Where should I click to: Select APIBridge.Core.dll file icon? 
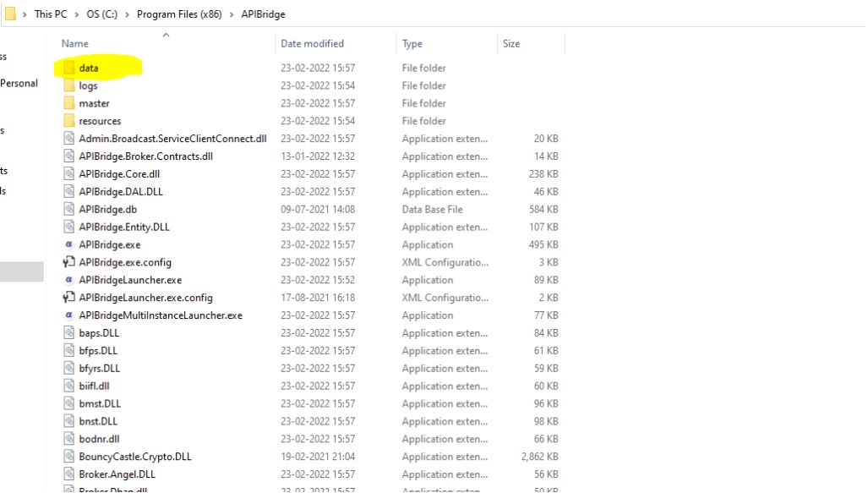tap(68, 174)
